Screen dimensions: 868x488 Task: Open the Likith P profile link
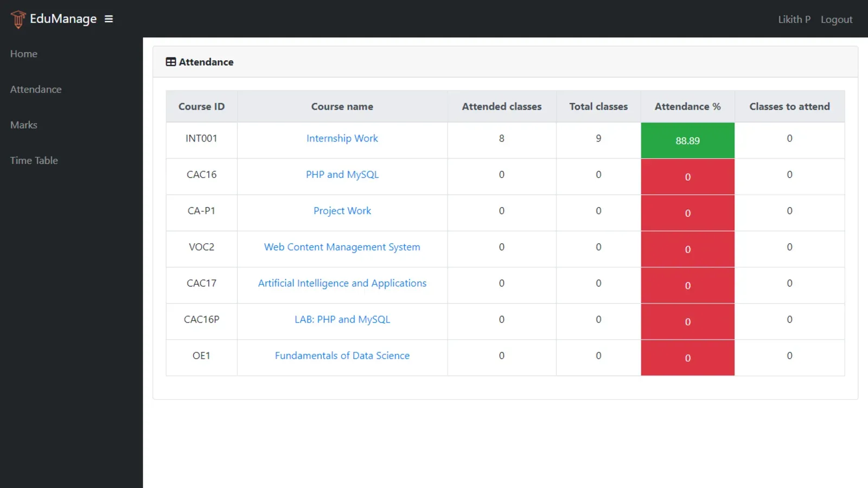pyautogui.click(x=794, y=20)
